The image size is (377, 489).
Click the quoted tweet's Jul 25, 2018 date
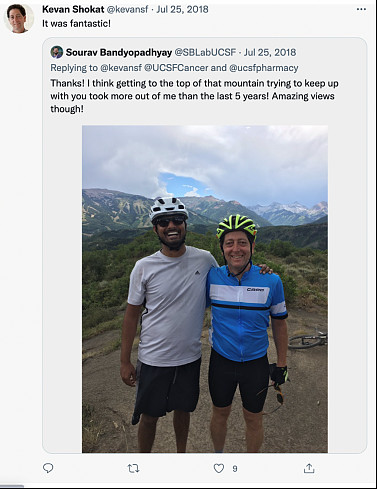pos(270,52)
